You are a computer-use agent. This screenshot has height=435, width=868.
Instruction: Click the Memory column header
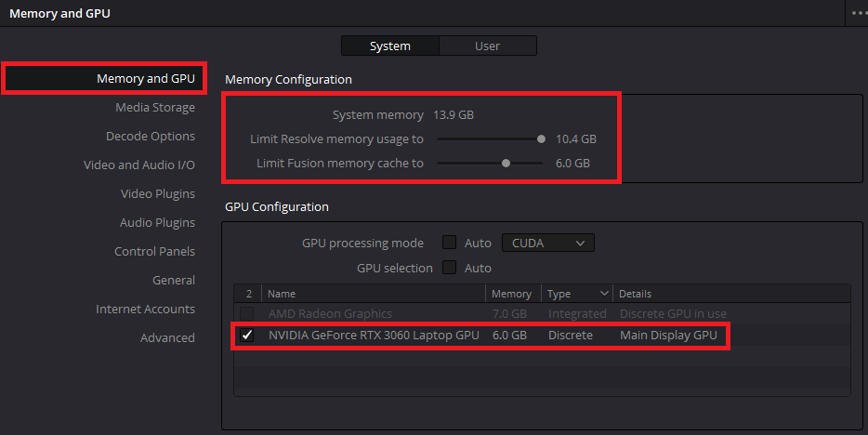512,294
